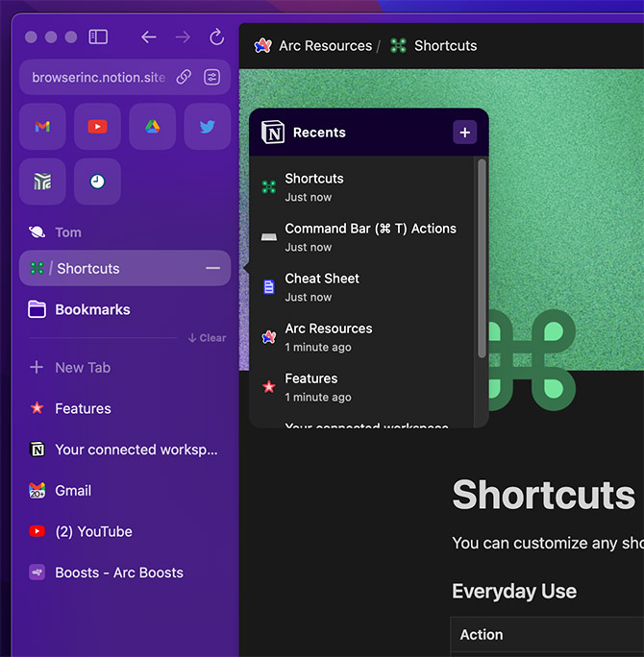Image resolution: width=644 pixels, height=657 pixels.
Task: Open the pinned Google Drive favorite tile
Action: [x=153, y=127]
